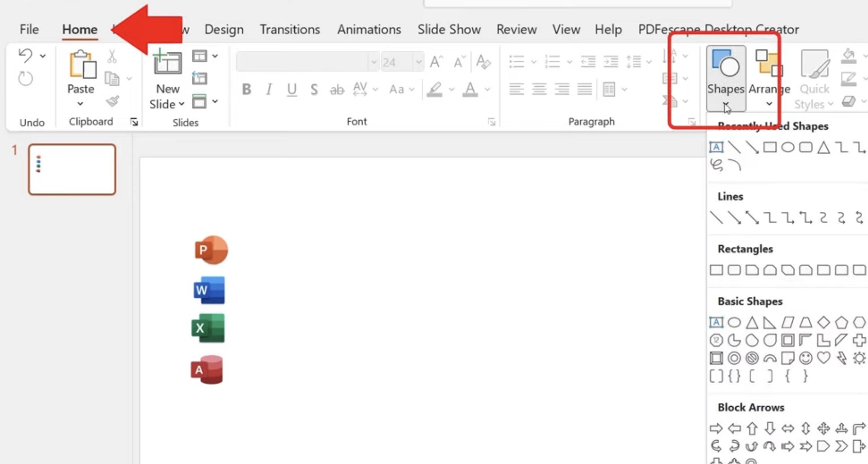Toggle Align Left for paragraph

pyautogui.click(x=516, y=89)
